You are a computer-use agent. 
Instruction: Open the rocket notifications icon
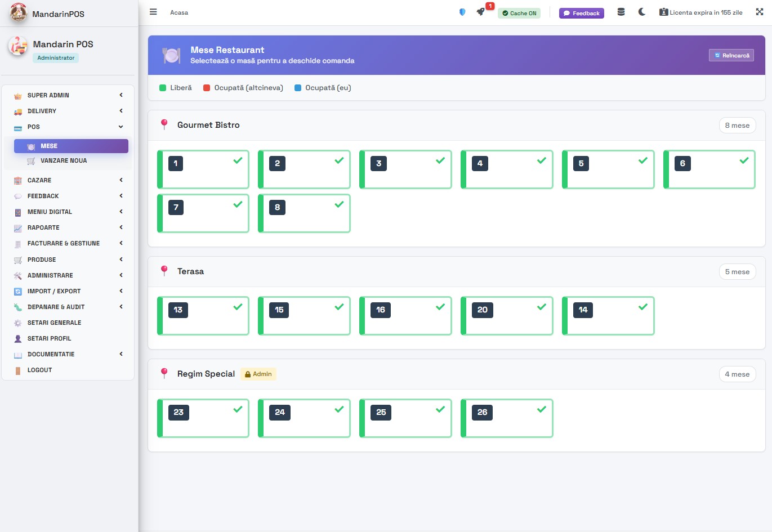click(480, 12)
